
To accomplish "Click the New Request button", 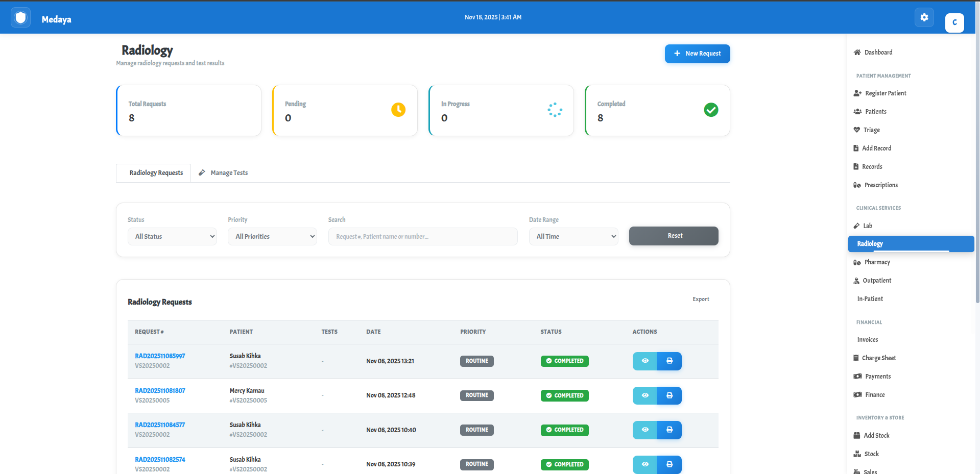I will click(697, 54).
